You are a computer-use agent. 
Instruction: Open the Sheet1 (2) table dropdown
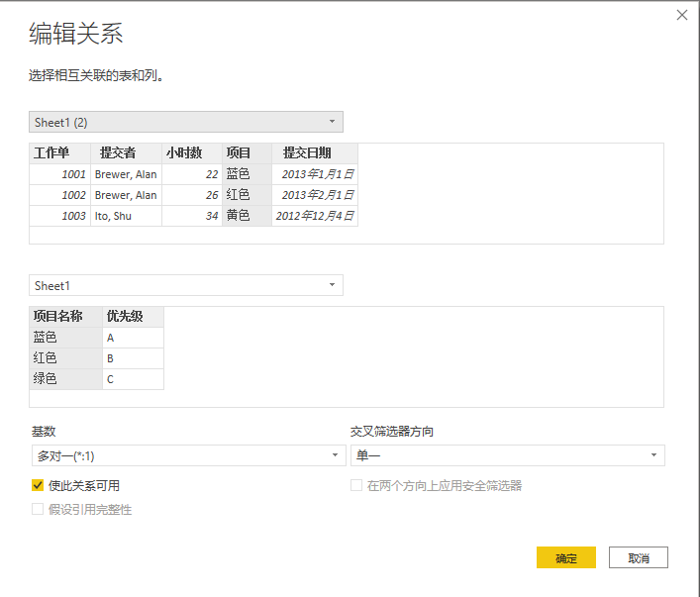[x=186, y=122]
